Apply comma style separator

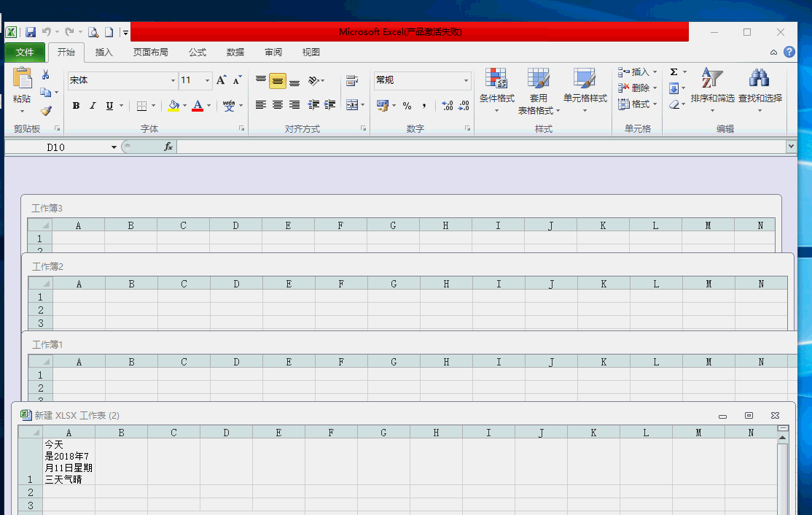tap(424, 106)
